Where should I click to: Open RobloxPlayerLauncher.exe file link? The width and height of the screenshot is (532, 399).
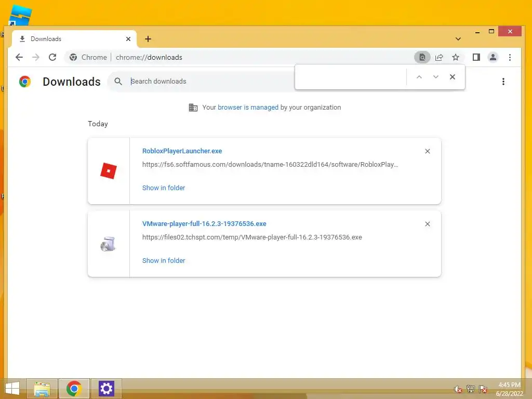182,151
